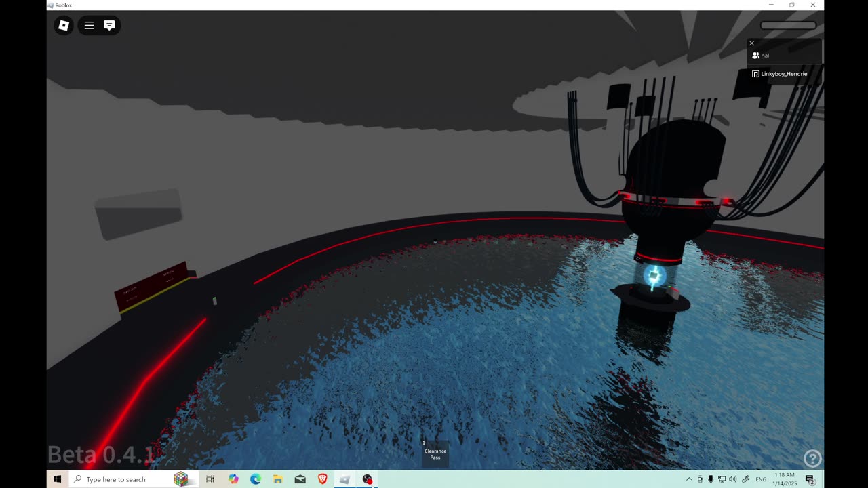Viewport: 868px width, 488px height.
Task: Click the badge icon beside Linkyboy_Hendrie
Action: [755, 74]
